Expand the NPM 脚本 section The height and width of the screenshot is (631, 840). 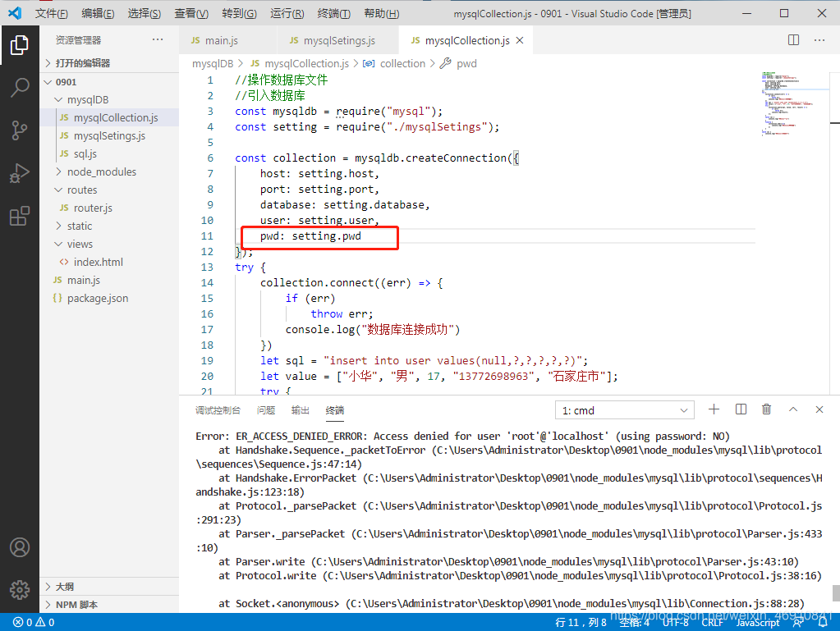click(x=76, y=605)
